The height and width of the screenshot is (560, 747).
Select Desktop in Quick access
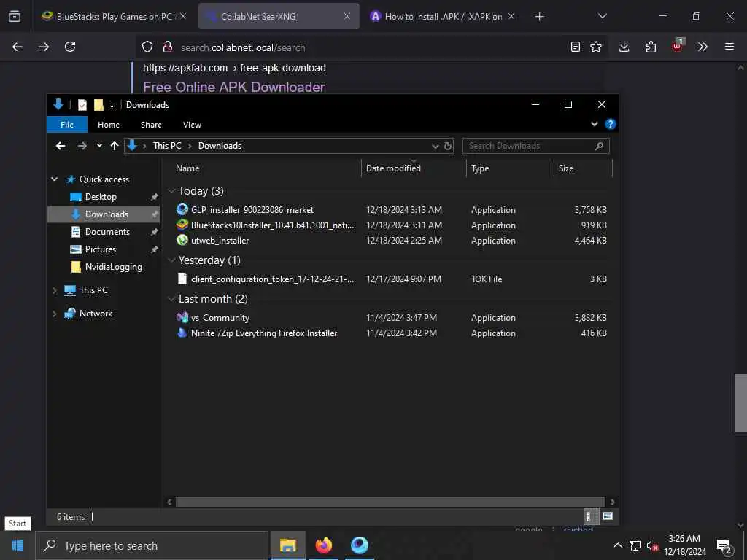tap(101, 197)
